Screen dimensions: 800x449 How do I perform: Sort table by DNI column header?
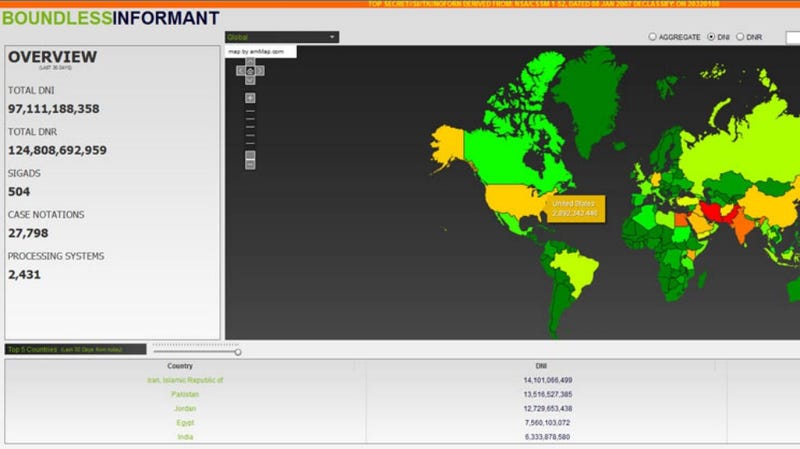pos(541,366)
